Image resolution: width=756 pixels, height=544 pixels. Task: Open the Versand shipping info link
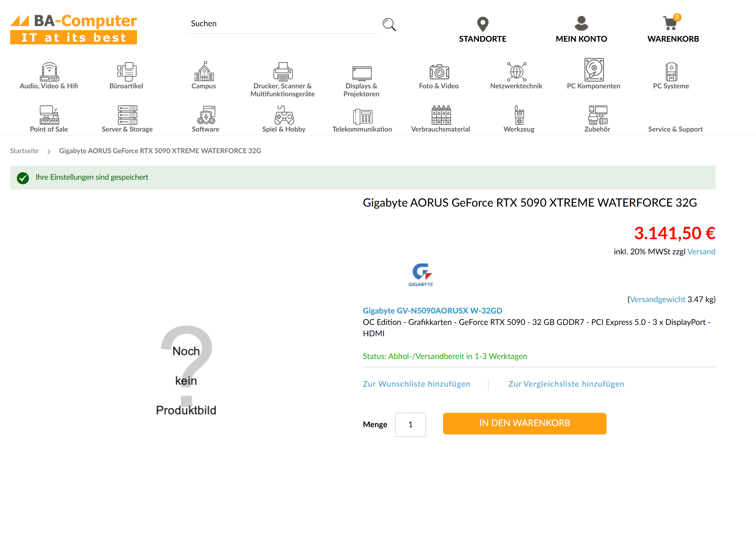coord(701,252)
